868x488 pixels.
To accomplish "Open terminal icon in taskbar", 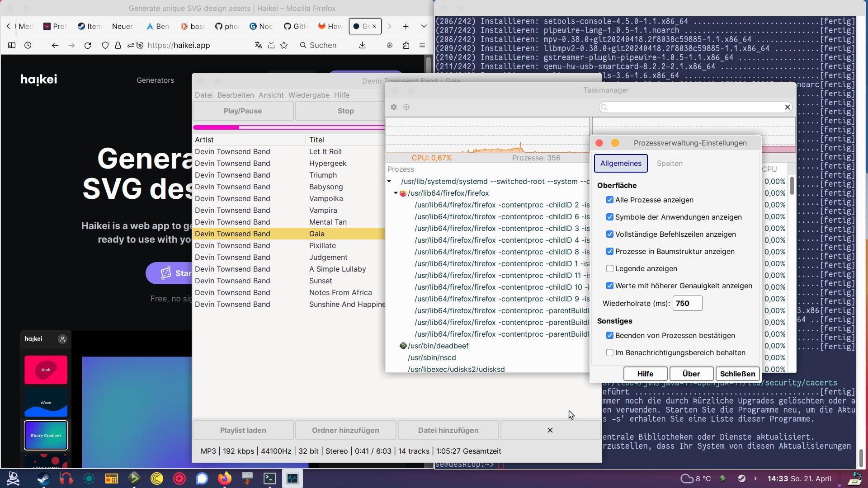I will click(270, 478).
